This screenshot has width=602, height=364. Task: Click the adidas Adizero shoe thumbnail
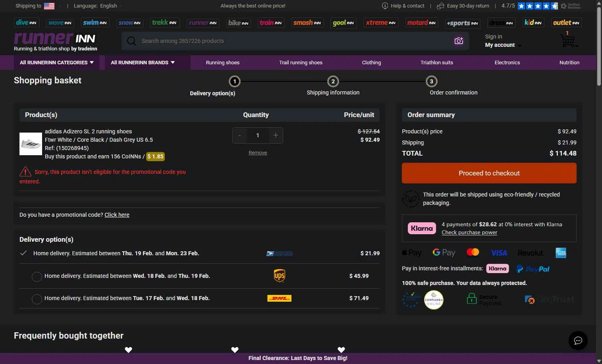pyautogui.click(x=31, y=144)
